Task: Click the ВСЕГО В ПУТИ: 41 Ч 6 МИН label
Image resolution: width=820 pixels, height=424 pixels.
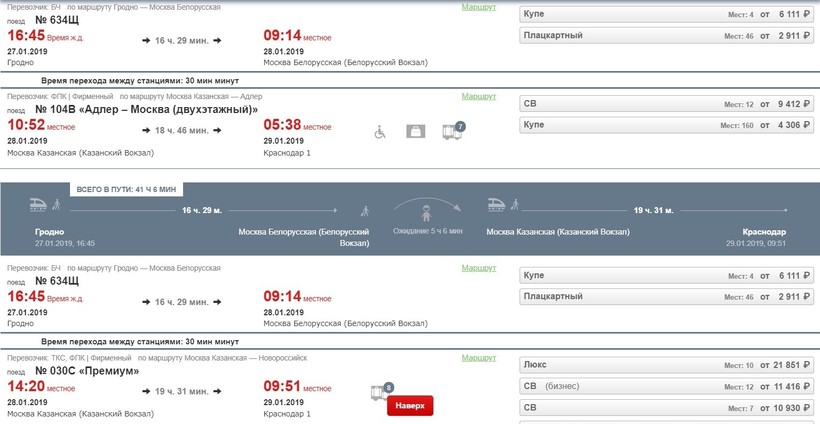Action: (127, 189)
